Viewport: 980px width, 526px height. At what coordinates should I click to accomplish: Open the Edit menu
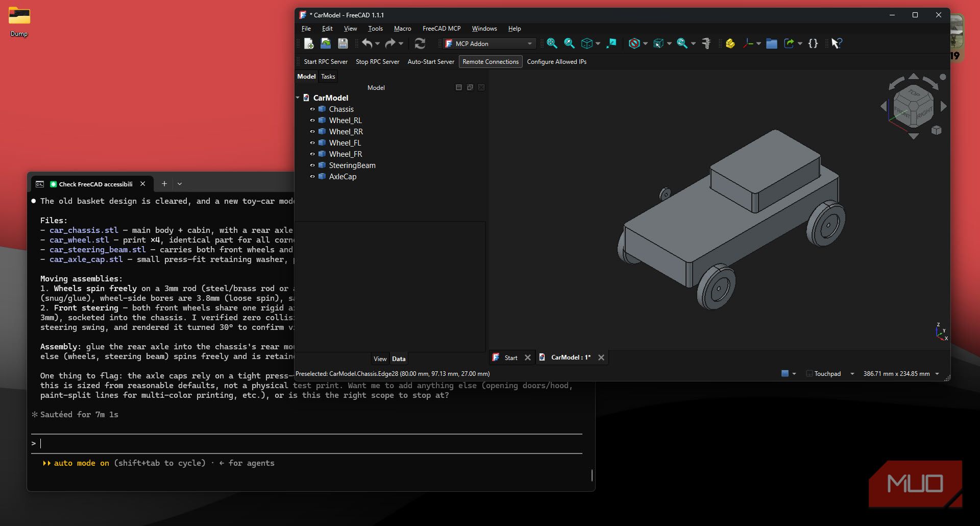pos(327,29)
